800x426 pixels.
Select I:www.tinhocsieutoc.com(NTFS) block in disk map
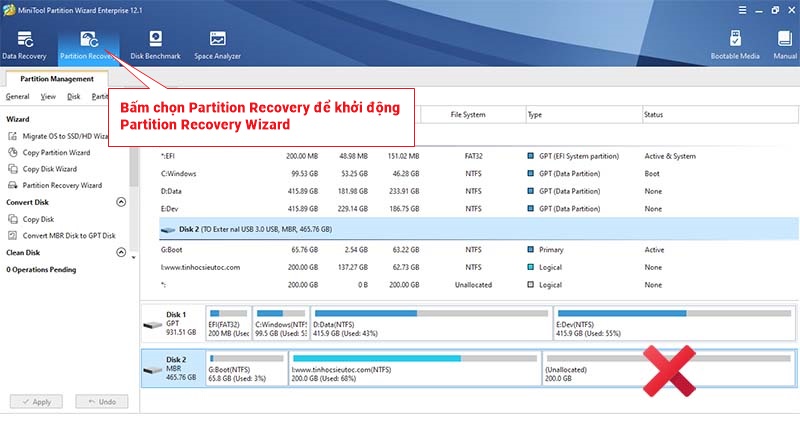415,368
